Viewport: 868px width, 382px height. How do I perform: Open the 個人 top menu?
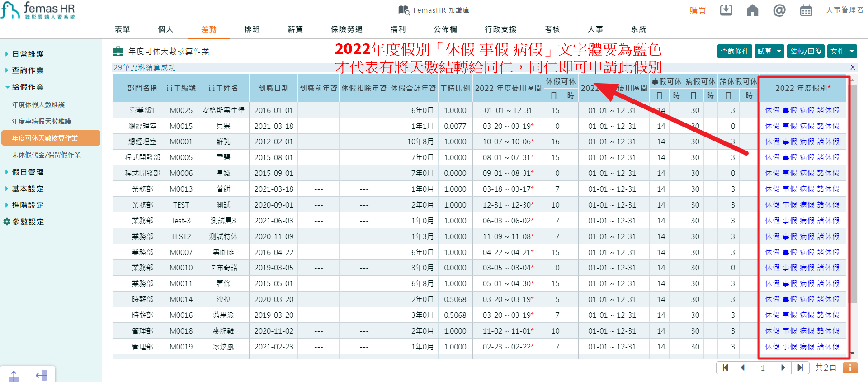click(x=165, y=29)
